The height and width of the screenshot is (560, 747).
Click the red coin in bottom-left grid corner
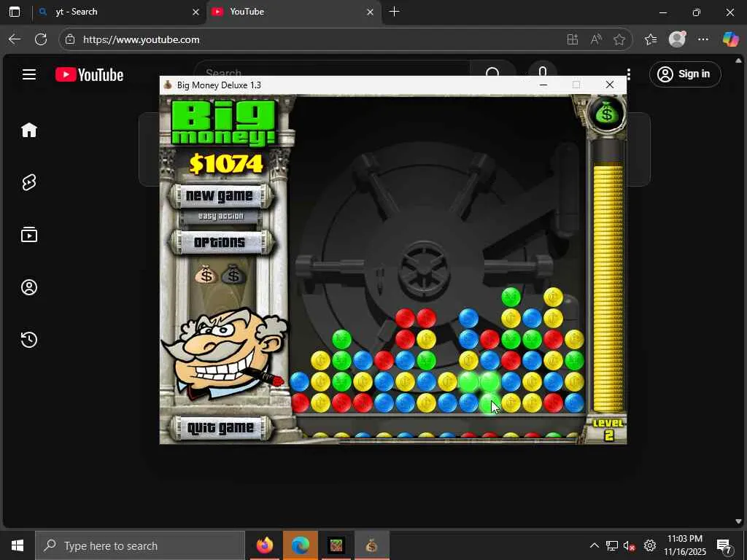tap(300, 402)
